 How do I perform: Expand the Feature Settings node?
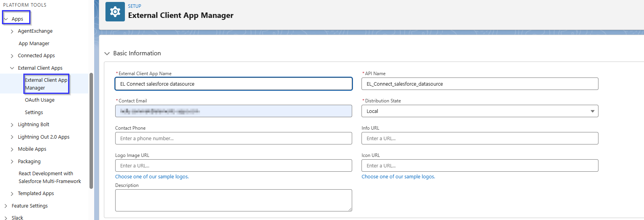(x=6, y=206)
